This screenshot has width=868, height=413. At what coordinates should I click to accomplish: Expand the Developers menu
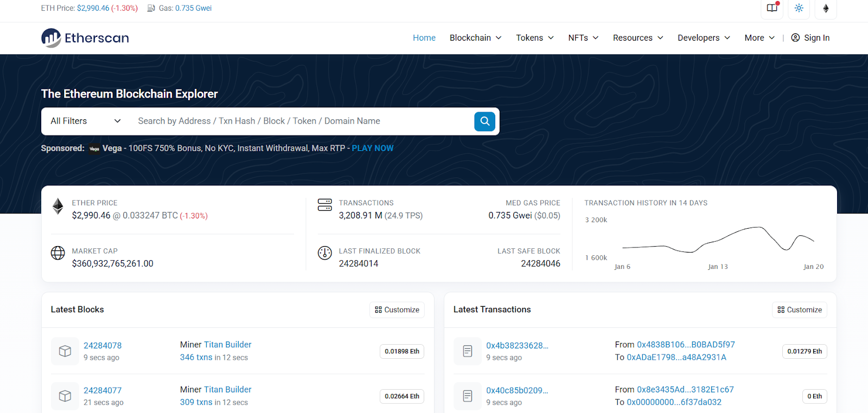(x=704, y=38)
